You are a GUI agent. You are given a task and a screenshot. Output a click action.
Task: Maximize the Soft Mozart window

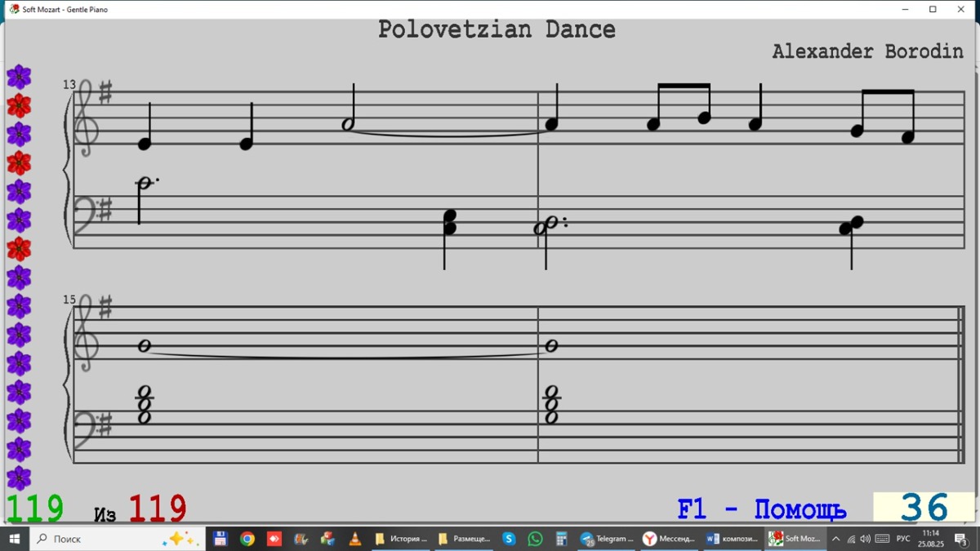[933, 9]
